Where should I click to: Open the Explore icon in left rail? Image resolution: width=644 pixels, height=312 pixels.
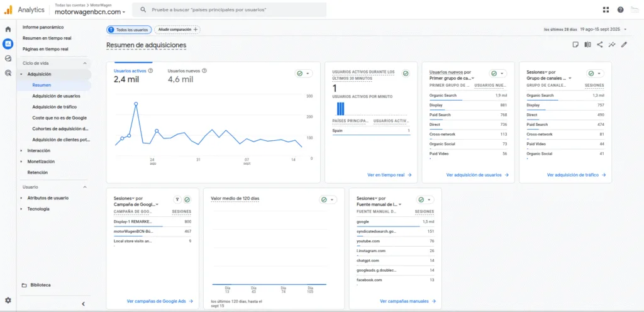click(8, 58)
